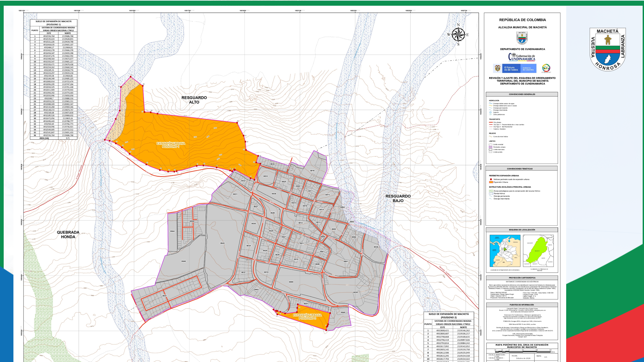Screen dimensions: 644x362
Task: Click the Resguardo Alto map label
Action: (194, 100)
